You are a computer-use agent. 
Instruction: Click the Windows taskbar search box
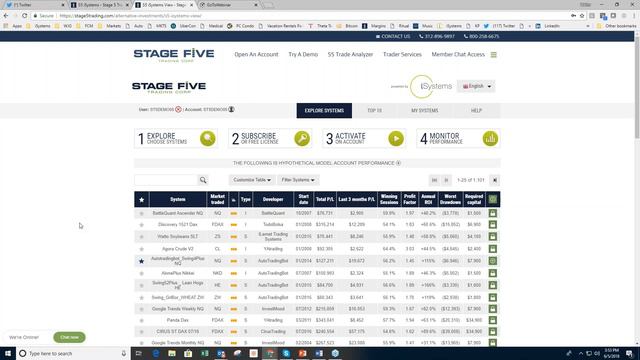tap(73, 353)
